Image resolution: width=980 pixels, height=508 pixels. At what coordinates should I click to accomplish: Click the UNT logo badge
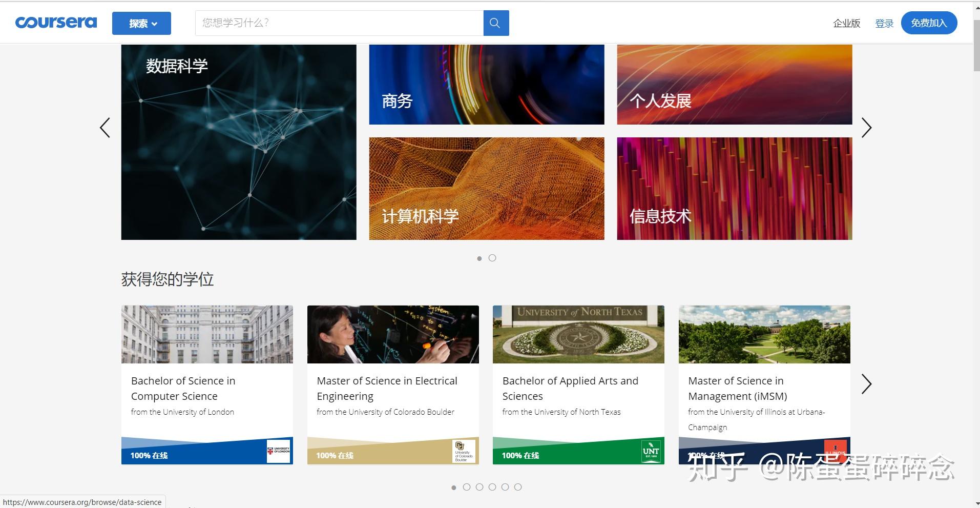[651, 451]
